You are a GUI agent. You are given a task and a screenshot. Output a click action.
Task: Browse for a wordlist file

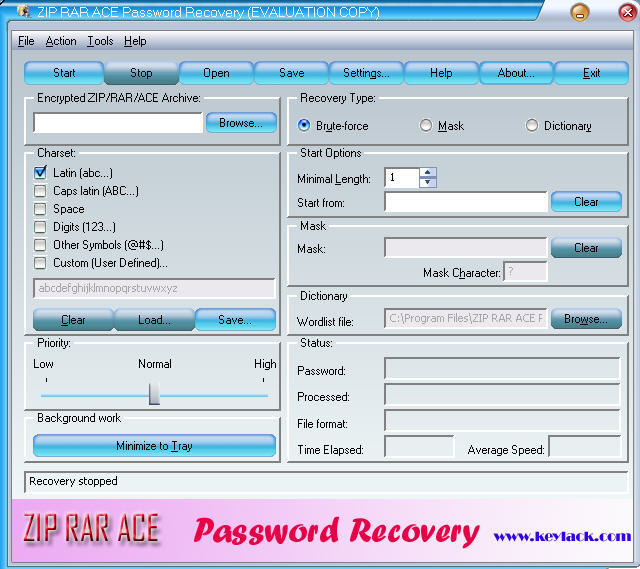coord(586,318)
